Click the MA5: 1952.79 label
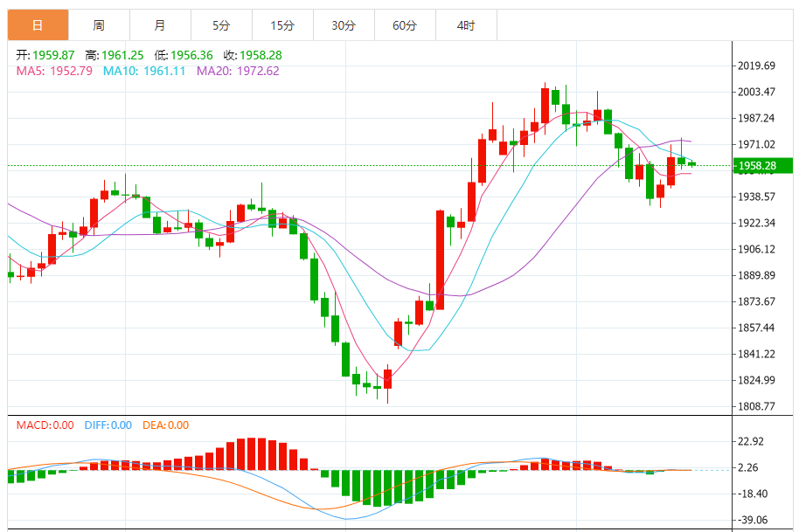799x532 pixels. [x=54, y=71]
